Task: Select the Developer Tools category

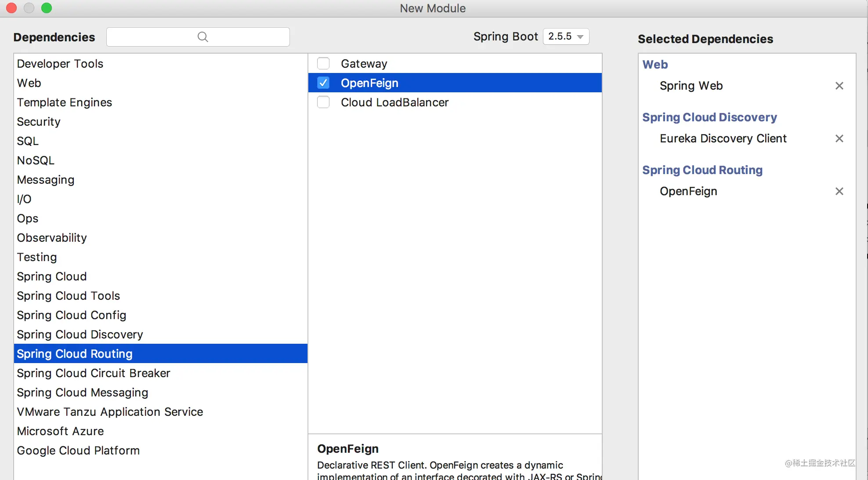Action: pos(161,64)
